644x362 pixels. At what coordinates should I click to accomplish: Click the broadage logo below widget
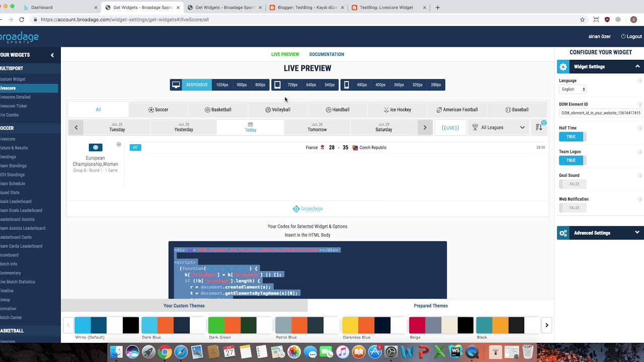click(x=307, y=209)
